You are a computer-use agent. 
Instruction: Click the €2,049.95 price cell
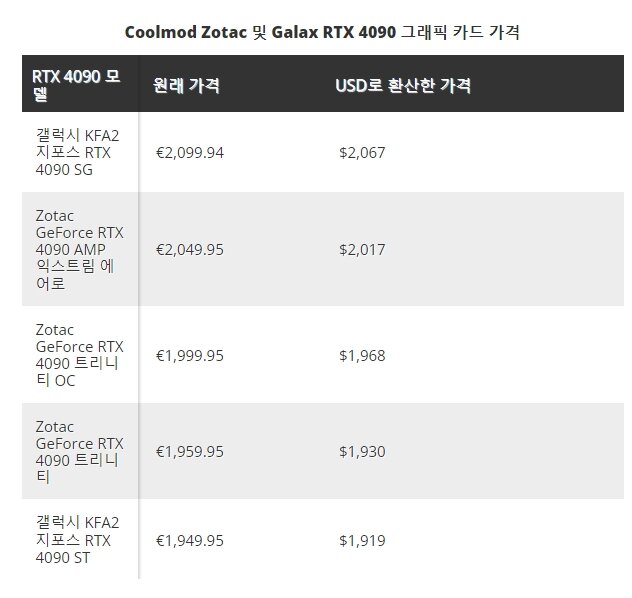coord(190,250)
